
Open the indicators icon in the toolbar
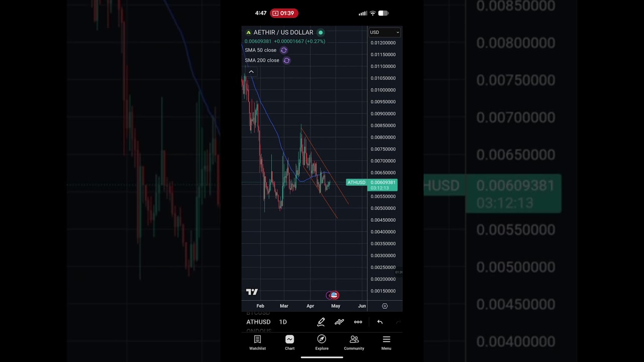pos(339,322)
